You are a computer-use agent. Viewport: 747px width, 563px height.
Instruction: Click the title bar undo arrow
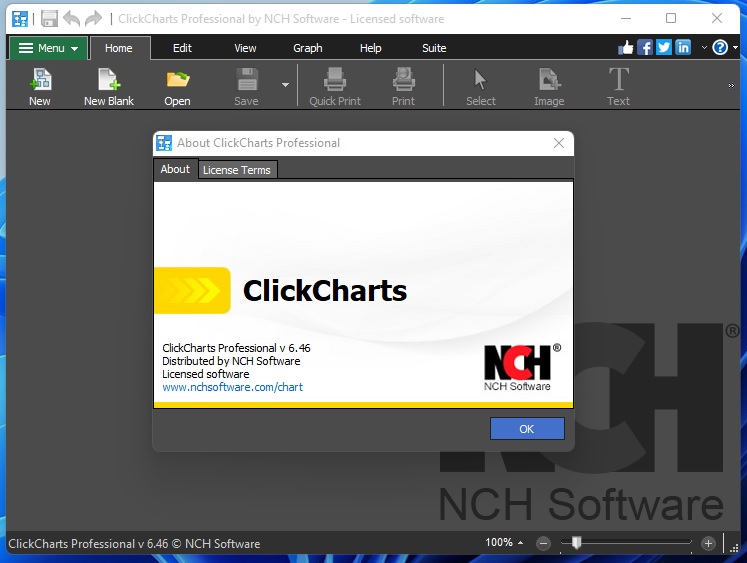click(71, 19)
